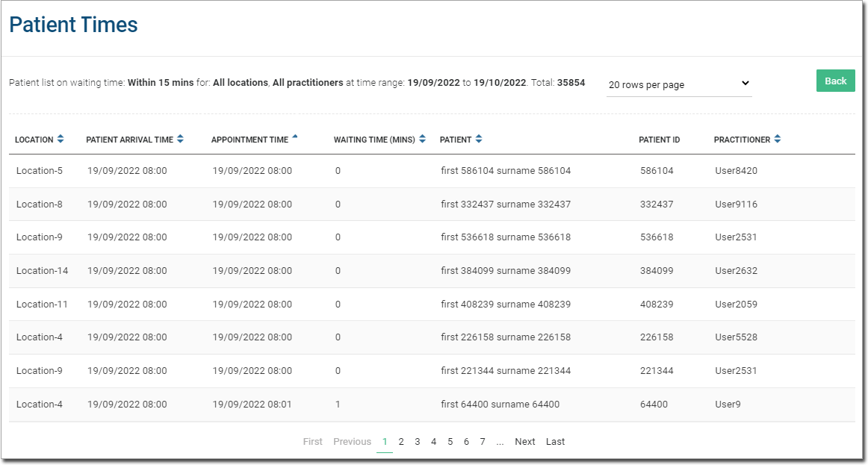Open page 7 of the patient list
Screen dimensions: 868x465
coord(483,442)
